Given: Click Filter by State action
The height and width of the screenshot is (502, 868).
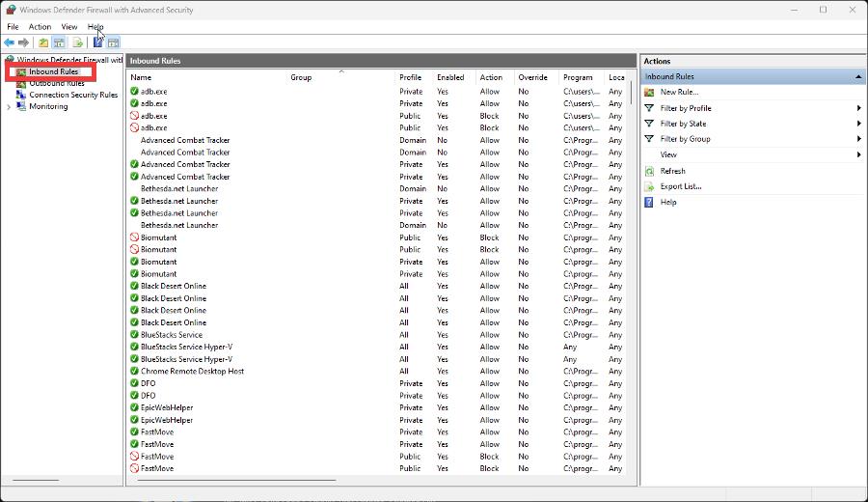Looking at the screenshot, I should [683, 124].
